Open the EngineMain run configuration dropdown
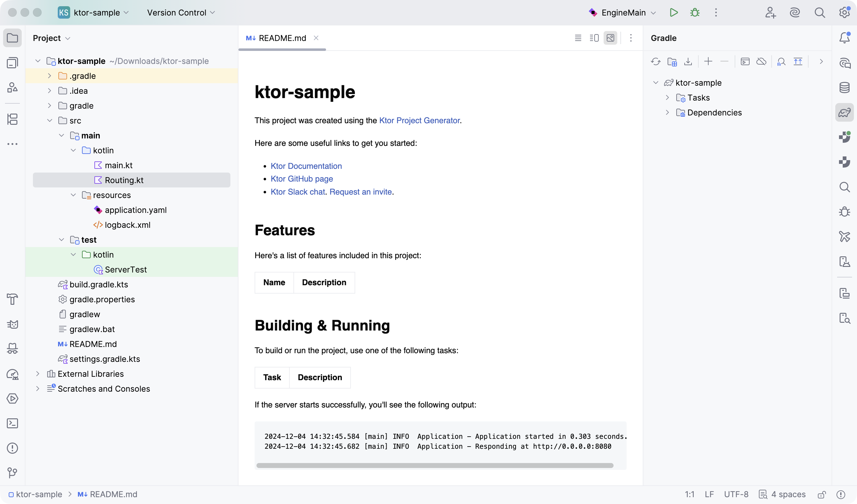 point(623,13)
